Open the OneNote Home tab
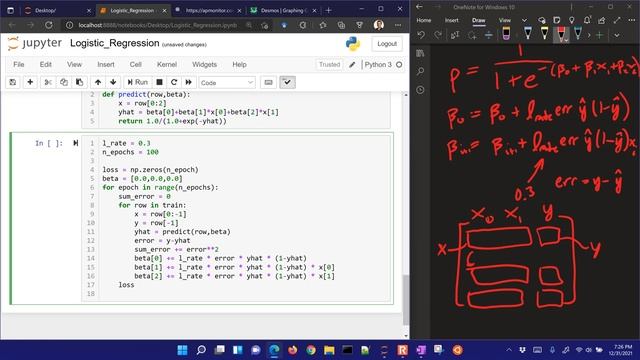The height and width of the screenshot is (360, 640). (x=424, y=20)
